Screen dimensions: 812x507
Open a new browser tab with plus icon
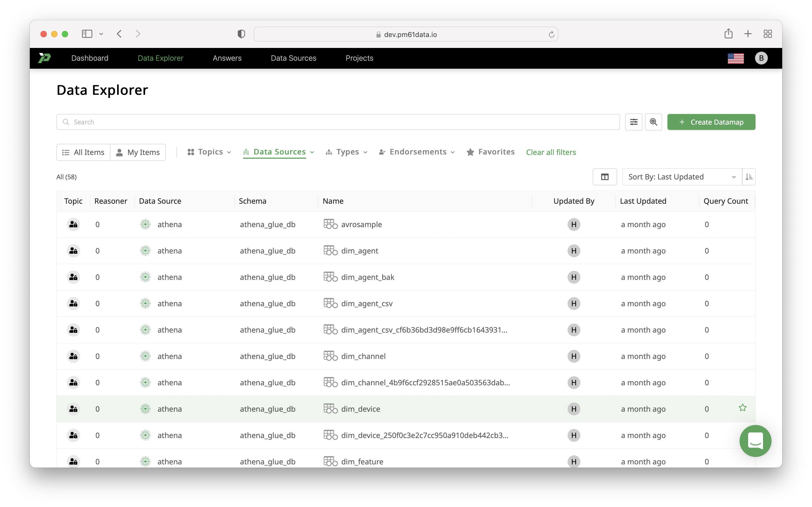coord(748,34)
